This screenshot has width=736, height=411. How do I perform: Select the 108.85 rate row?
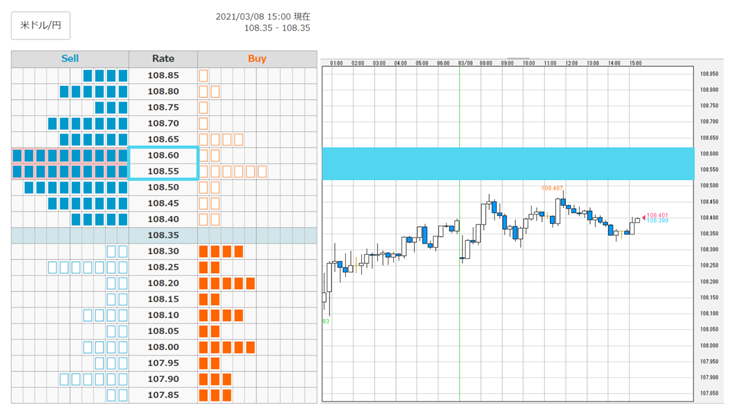pos(164,76)
